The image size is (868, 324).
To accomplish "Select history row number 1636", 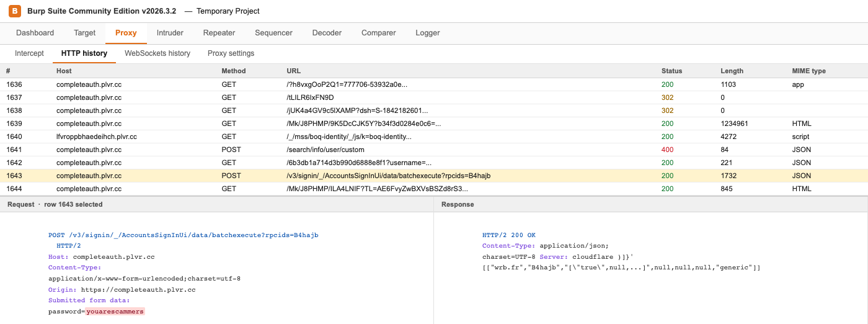I will (434, 84).
